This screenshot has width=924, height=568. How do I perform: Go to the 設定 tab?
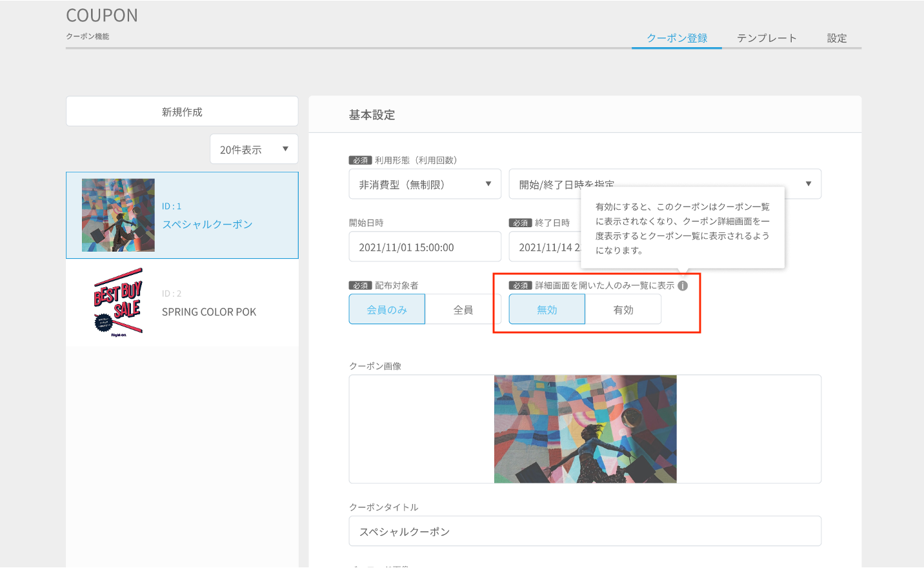837,38
